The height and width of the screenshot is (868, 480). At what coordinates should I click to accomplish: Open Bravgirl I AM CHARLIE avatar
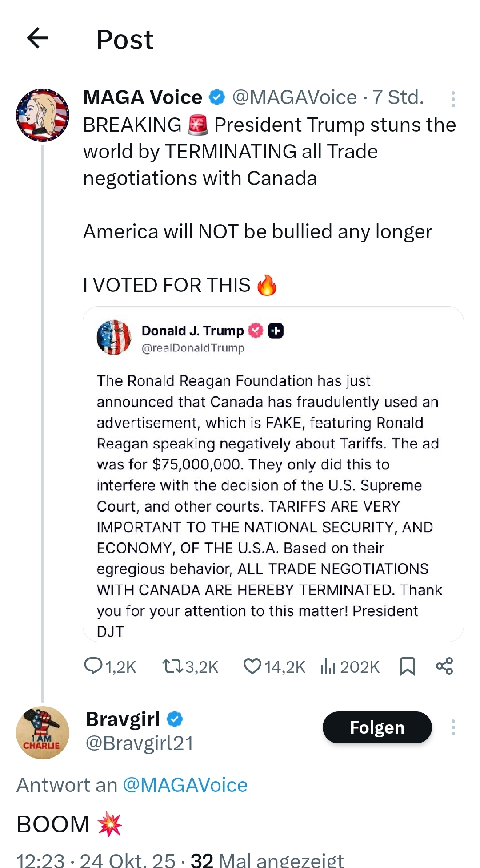(x=43, y=732)
